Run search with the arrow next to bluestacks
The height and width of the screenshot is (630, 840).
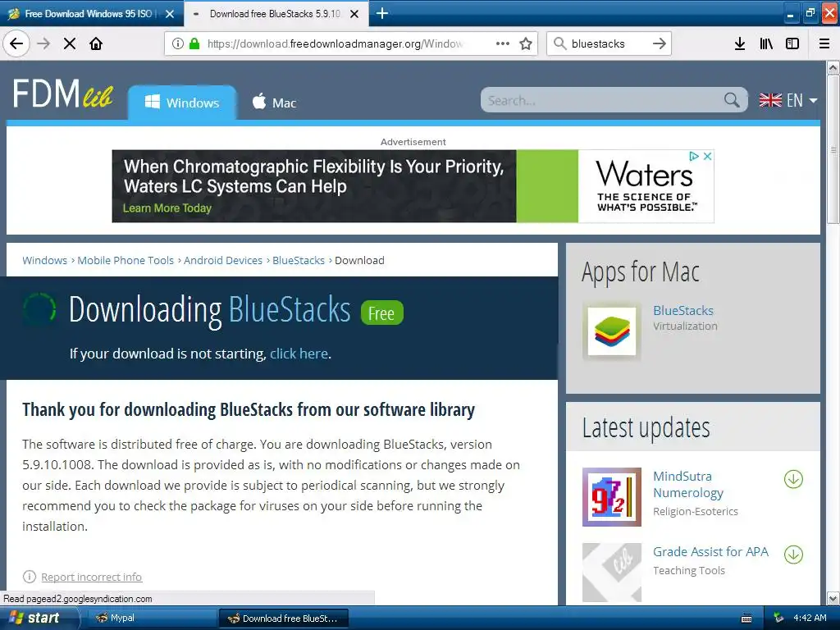click(x=660, y=43)
